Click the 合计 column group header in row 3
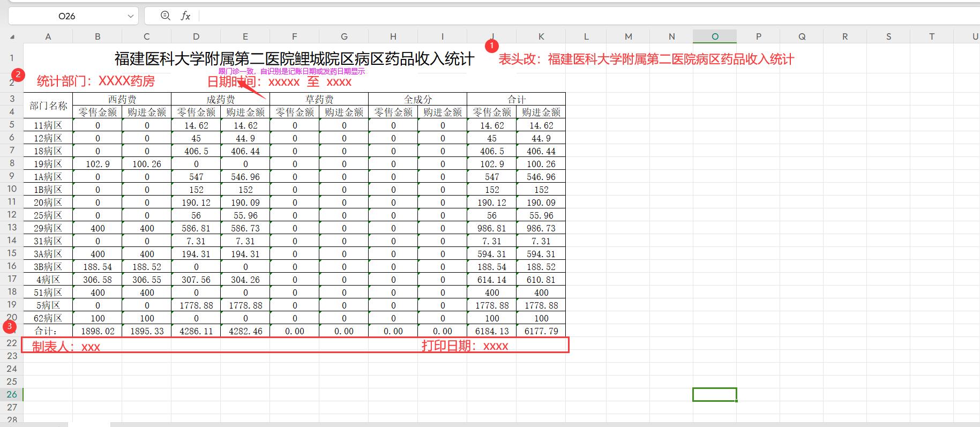 [x=517, y=99]
